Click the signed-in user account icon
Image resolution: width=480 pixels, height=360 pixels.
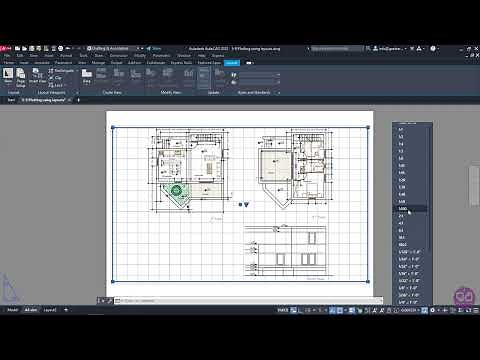click(375, 49)
